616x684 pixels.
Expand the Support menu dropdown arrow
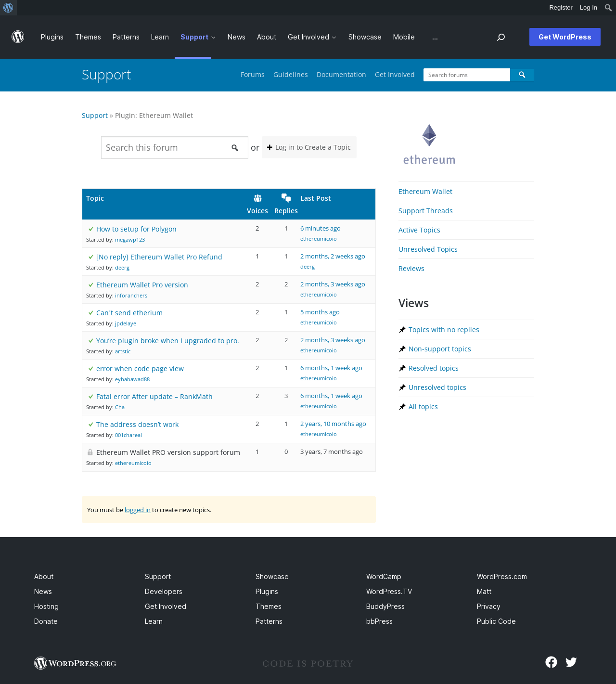coord(213,38)
